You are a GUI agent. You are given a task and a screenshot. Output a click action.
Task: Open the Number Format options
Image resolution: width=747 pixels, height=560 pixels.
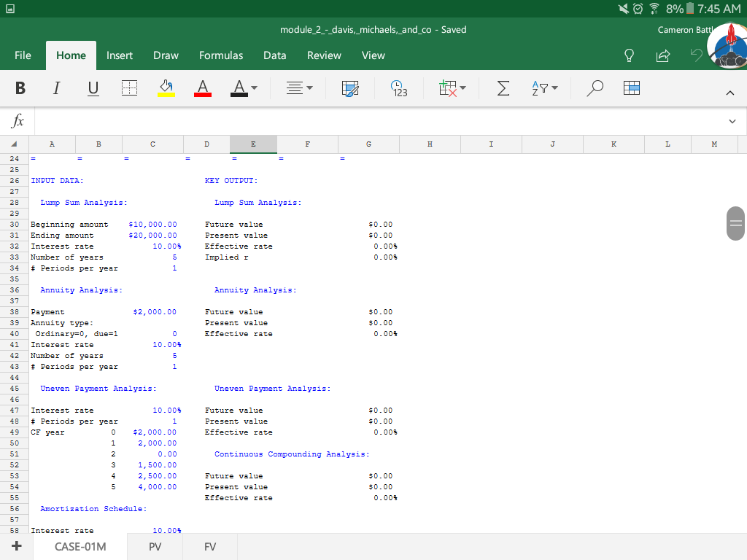coord(399,87)
